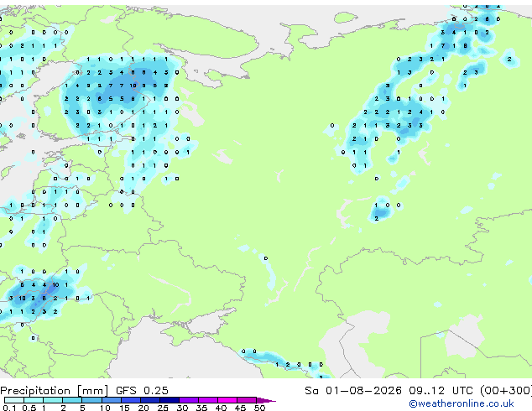
Task: Click the 35–40 mm legend color swatch
Action: (207, 400)
